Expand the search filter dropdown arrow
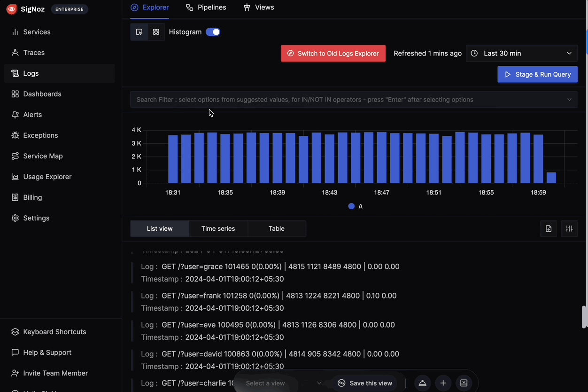This screenshot has height=392, width=588. tap(569, 100)
